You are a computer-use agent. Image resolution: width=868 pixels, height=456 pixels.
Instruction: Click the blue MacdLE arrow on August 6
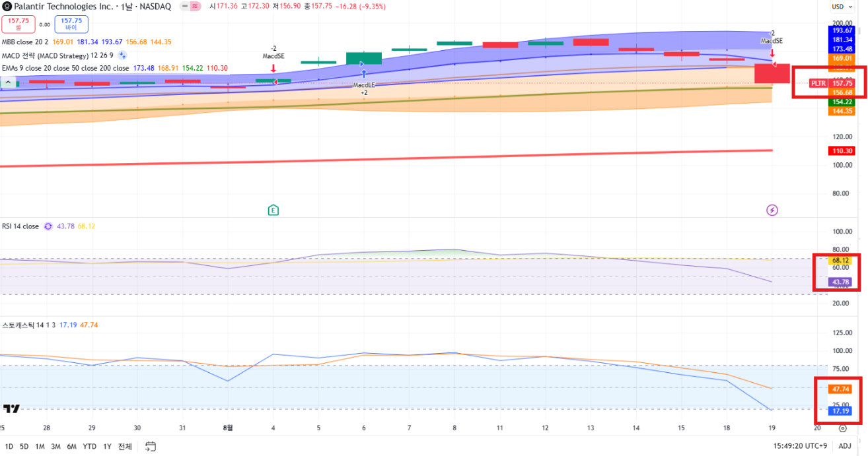pyautogui.click(x=363, y=75)
